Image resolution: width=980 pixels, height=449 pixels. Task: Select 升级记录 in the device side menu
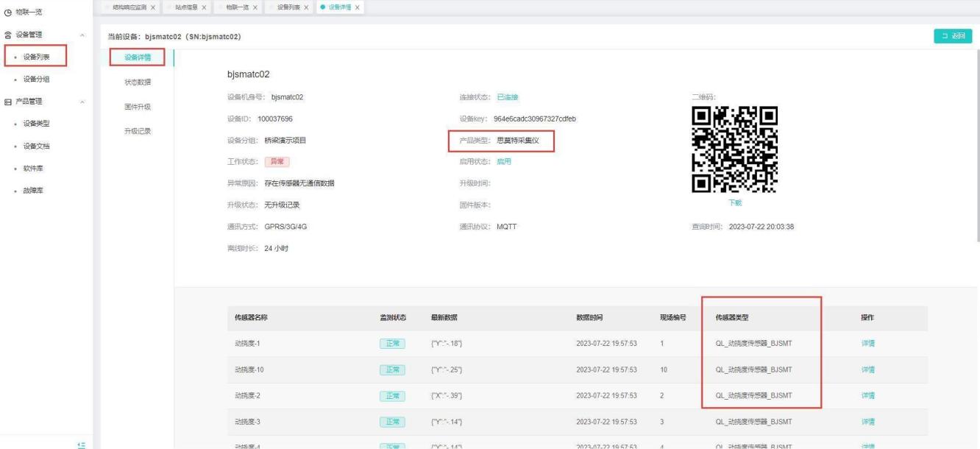(x=138, y=131)
